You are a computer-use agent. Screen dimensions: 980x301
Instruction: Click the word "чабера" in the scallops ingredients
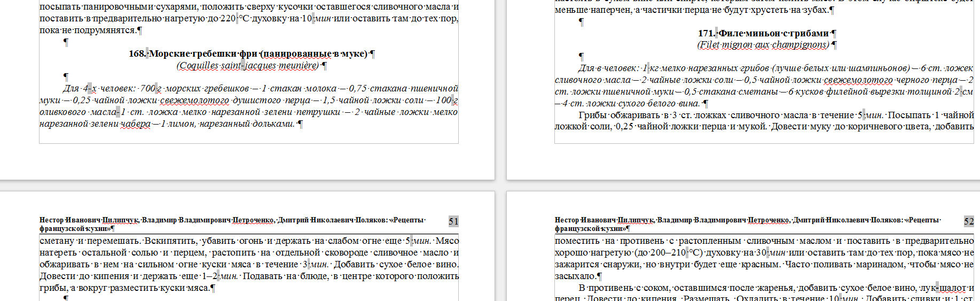[135, 124]
